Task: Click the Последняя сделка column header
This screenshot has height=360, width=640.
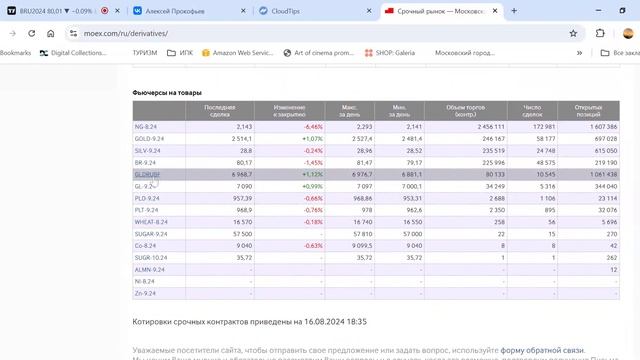Action: (220, 111)
